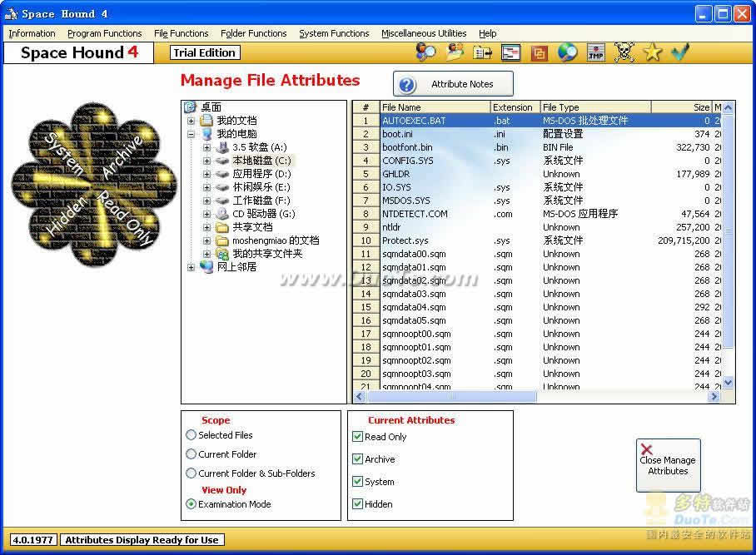Expand the 工作磁盘 (F:) node
Image resolution: width=756 pixels, height=555 pixels.
pyautogui.click(x=206, y=201)
